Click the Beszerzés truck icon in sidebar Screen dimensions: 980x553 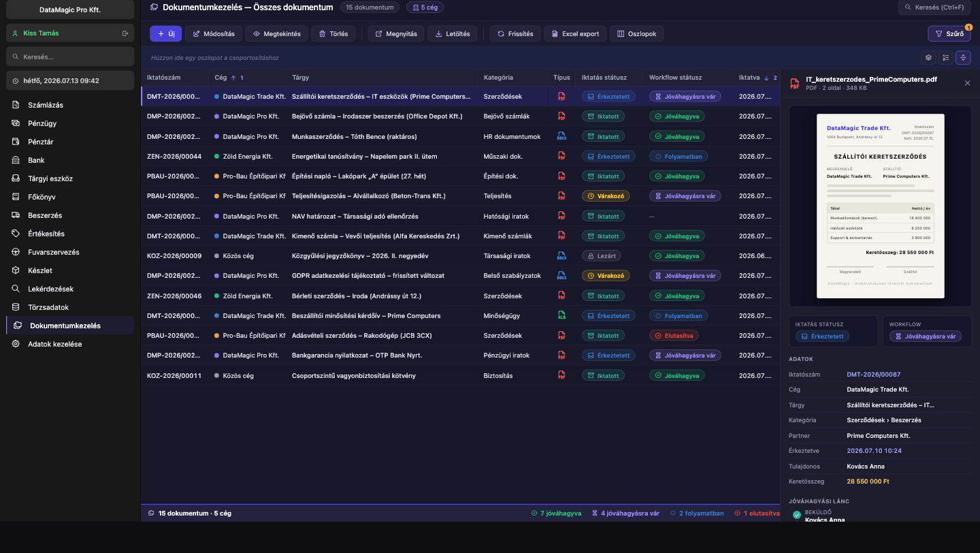point(16,215)
